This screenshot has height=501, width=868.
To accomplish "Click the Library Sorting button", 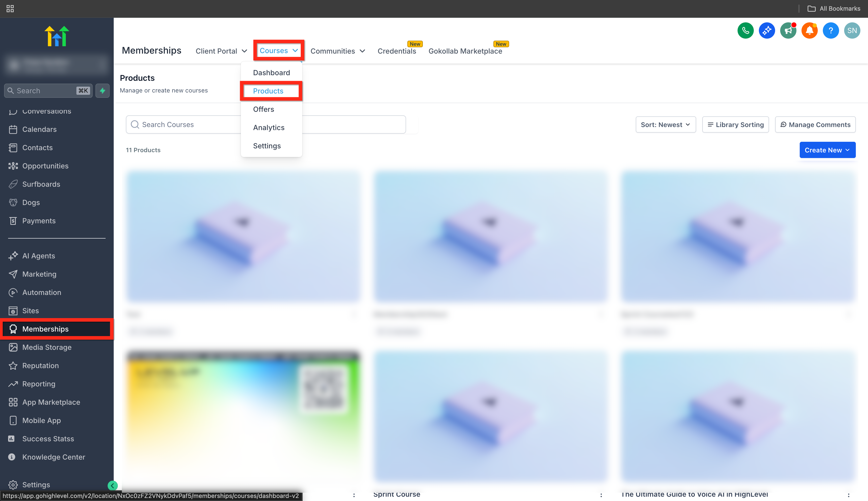I will [735, 124].
